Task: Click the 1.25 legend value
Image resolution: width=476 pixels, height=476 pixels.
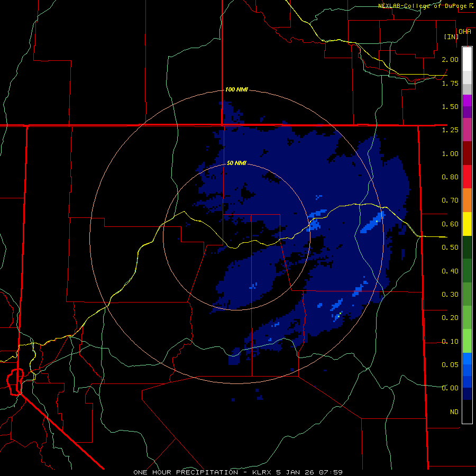Action: tap(450, 130)
